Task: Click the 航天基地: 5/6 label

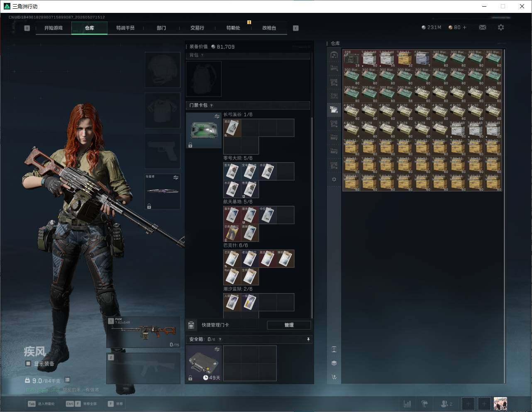Action: 238,202
